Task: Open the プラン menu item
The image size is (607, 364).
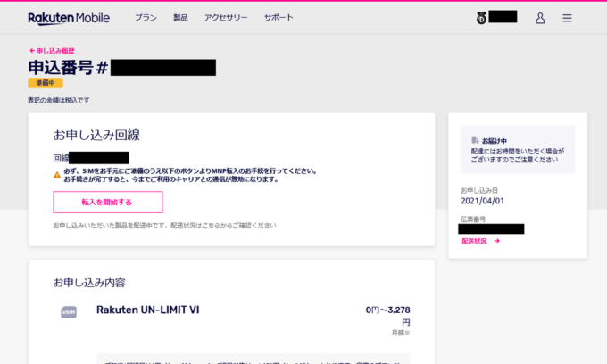Action: pos(146,18)
